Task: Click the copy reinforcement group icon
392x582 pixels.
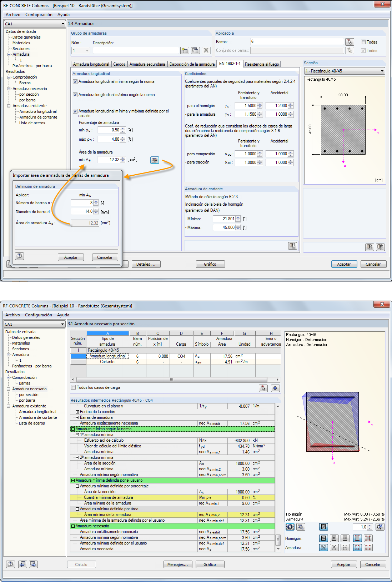Action: (195, 50)
